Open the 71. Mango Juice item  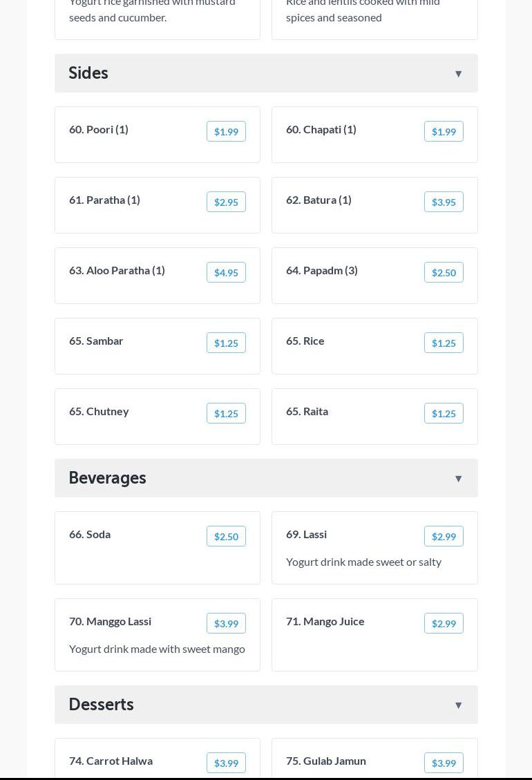tap(325, 622)
